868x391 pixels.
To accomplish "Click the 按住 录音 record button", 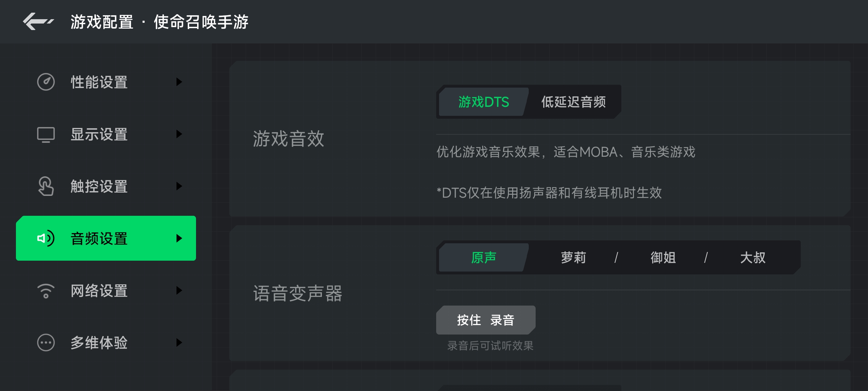I will point(486,320).
